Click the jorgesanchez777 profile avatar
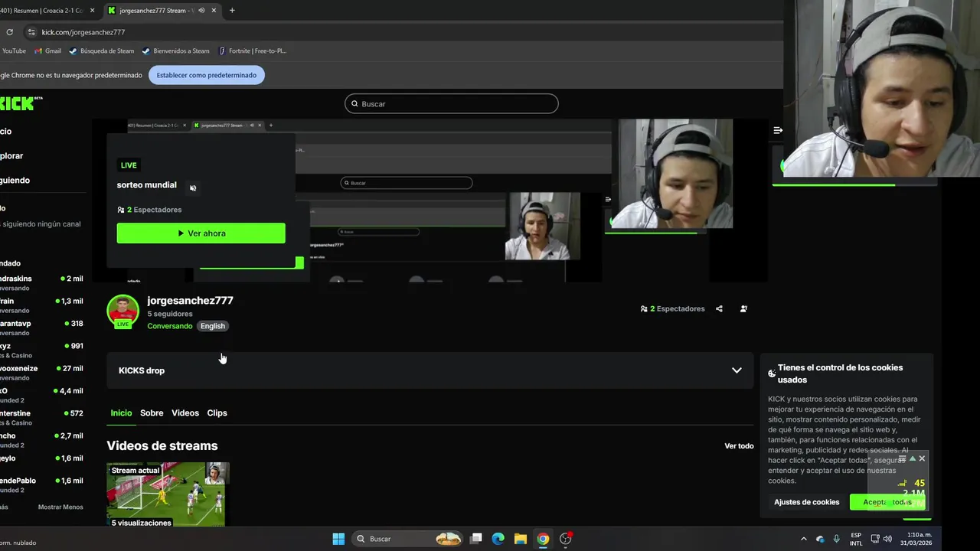The height and width of the screenshot is (551, 980). 122,311
